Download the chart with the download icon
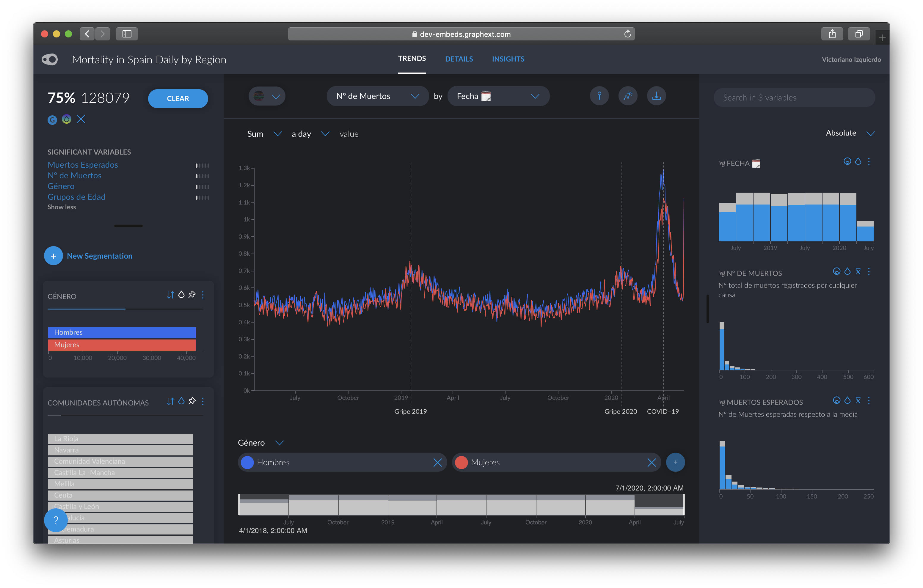923x588 pixels. pos(657,96)
